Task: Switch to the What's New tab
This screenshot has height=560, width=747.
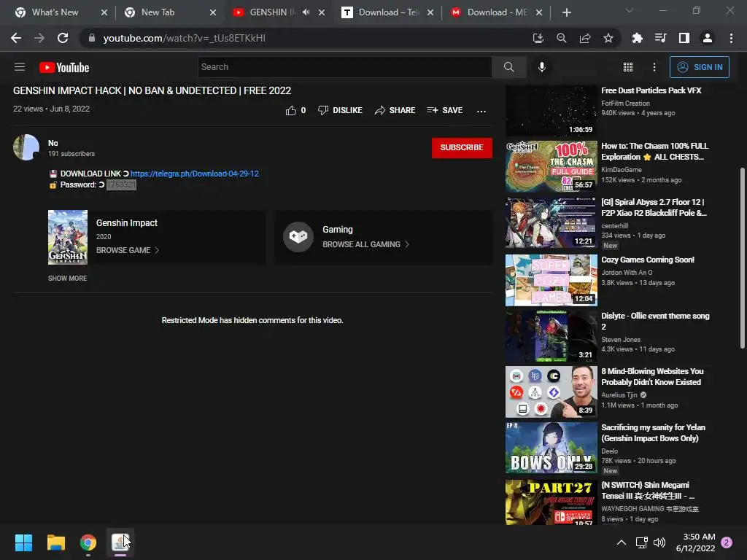Action: pos(55,12)
